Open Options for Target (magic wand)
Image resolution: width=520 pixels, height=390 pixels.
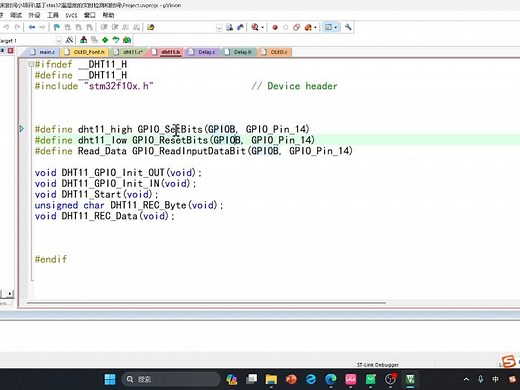click(x=69, y=40)
